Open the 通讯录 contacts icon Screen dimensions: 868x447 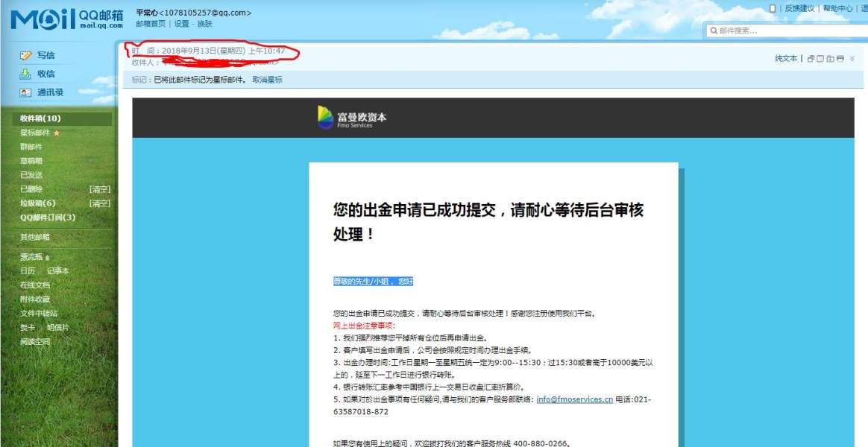[26, 92]
